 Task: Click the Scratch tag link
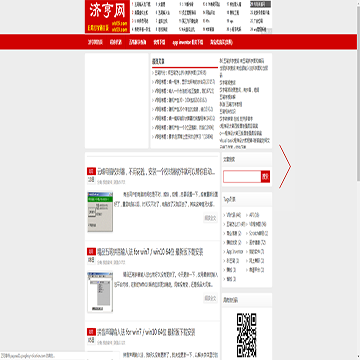tap(257, 233)
